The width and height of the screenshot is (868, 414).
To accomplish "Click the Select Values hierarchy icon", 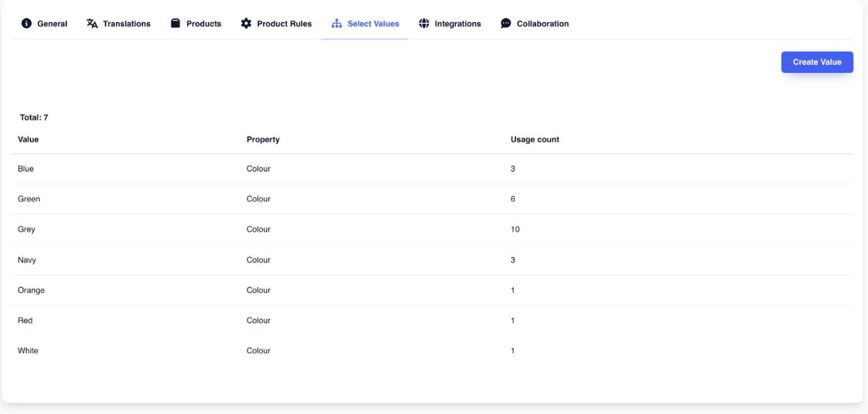I will click(336, 24).
